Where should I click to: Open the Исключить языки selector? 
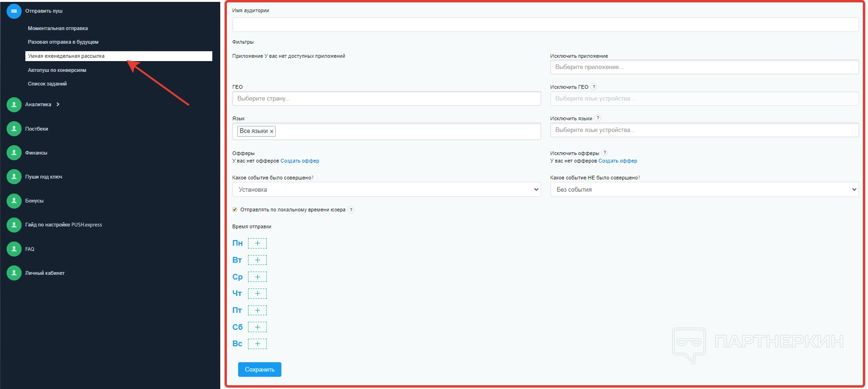tap(705, 130)
